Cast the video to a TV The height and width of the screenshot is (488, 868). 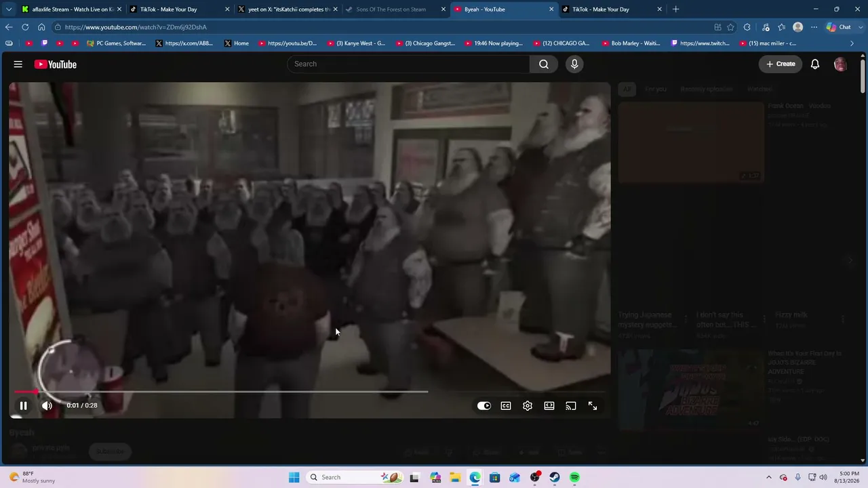pyautogui.click(x=571, y=405)
